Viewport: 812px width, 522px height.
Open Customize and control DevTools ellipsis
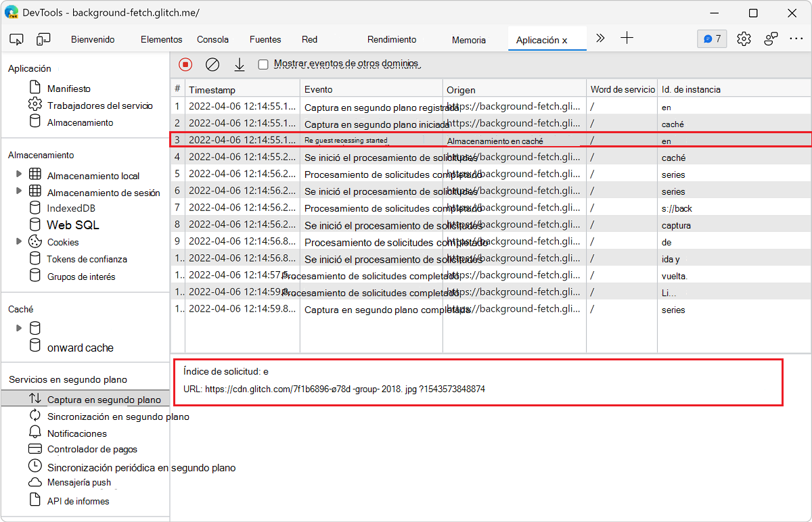click(x=796, y=39)
